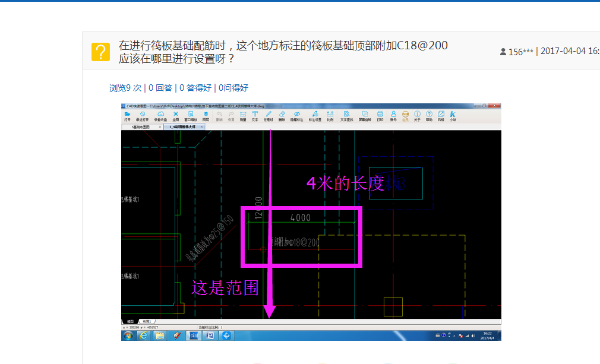600x364 pixels.
Task: Open the text search (文字查找) tool
Action: pos(347,116)
